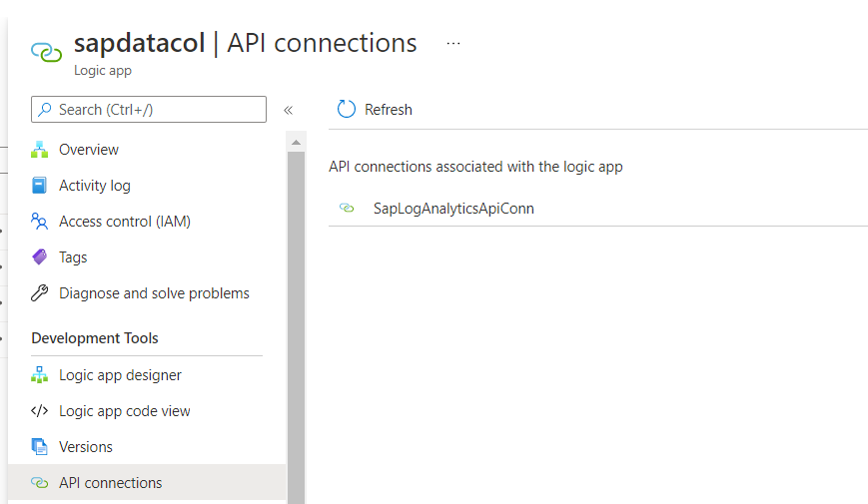Click the 'Logic app' subtitle text
The width and height of the screenshot is (868, 504).
[103, 71]
